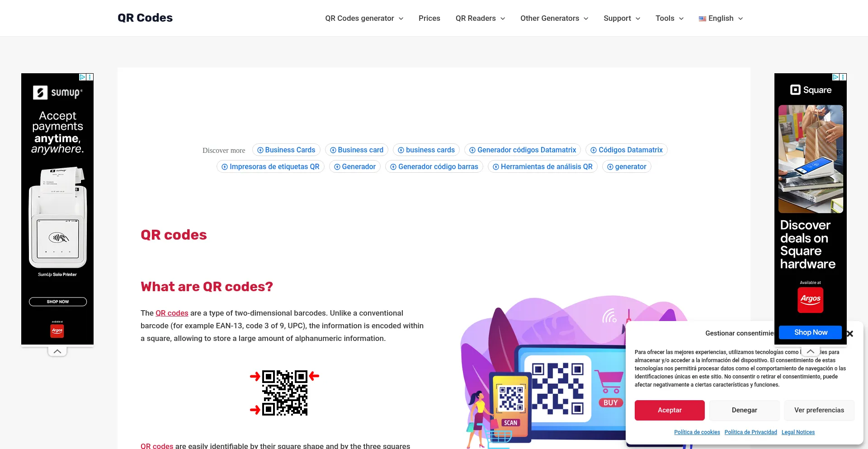Click the QR shopping illustration
This screenshot has height=449, width=868.
(542, 373)
